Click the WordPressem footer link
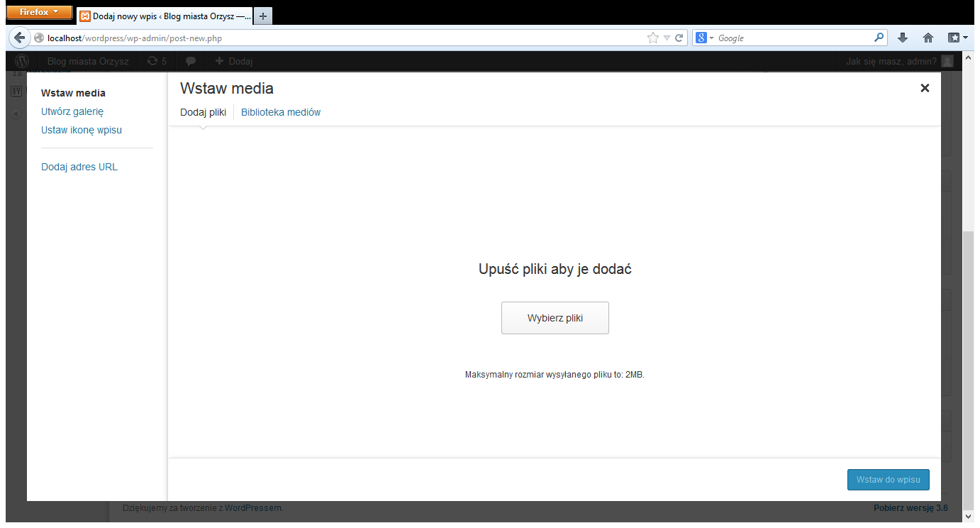The image size is (980, 528). (x=253, y=507)
